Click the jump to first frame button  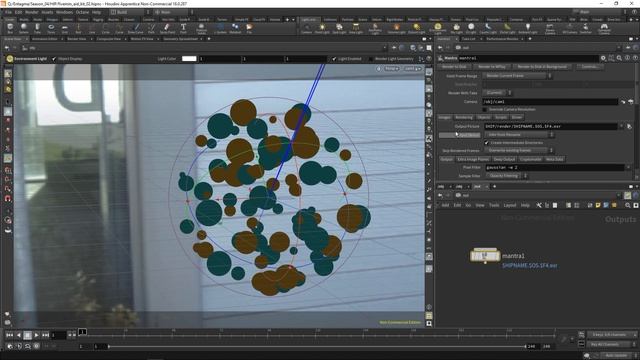9,335
